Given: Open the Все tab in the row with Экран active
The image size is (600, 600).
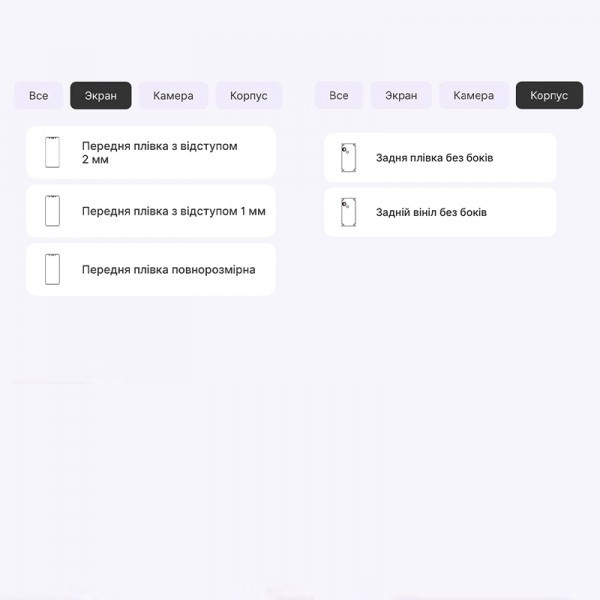Looking at the screenshot, I should pyautogui.click(x=39, y=95).
